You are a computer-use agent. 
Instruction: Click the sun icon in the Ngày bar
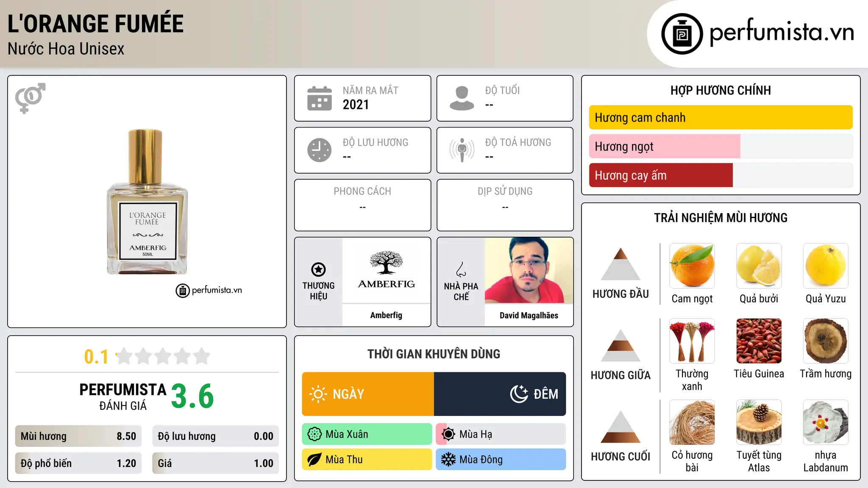318,394
